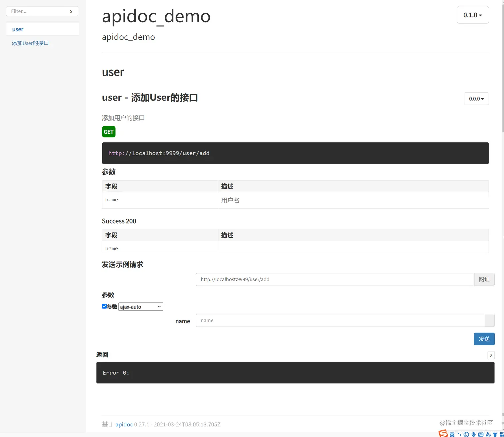This screenshot has width=504, height=437.
Task: Click the 用户名 description cell
Action: pyautogui.click(x=353, y=200)
